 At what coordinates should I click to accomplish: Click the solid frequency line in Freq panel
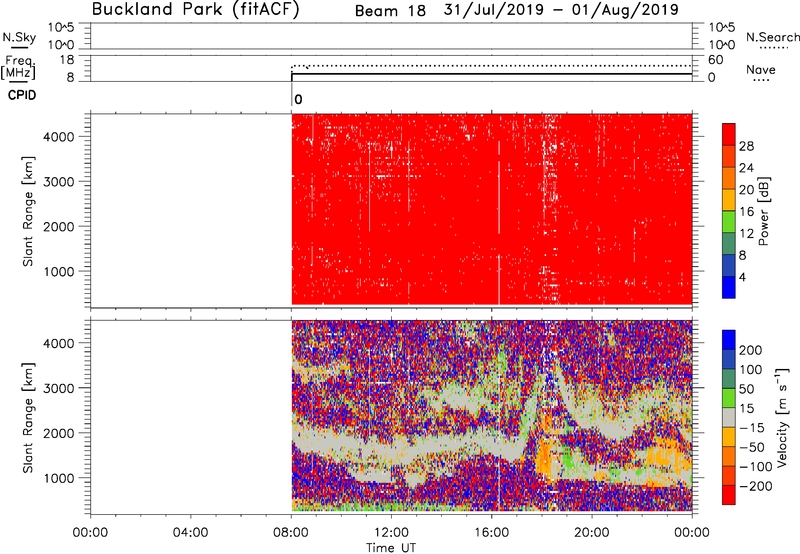tap(491, 74)
